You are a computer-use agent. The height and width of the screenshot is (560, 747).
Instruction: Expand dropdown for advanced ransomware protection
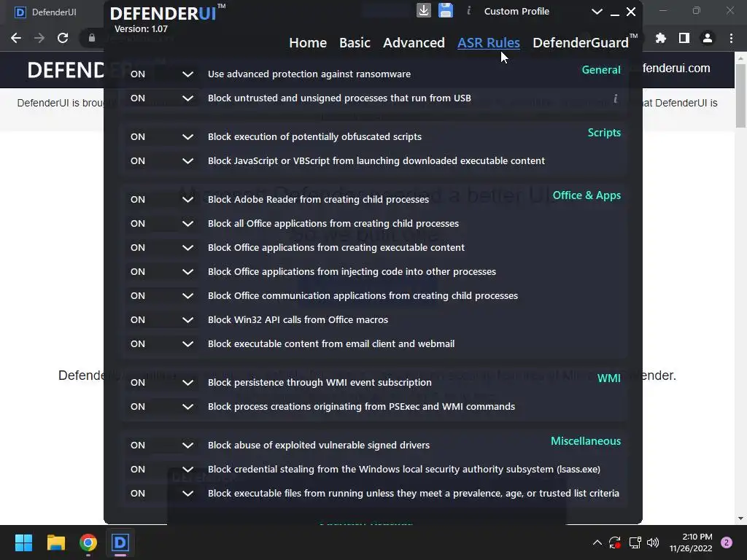(x=187, y=74)
